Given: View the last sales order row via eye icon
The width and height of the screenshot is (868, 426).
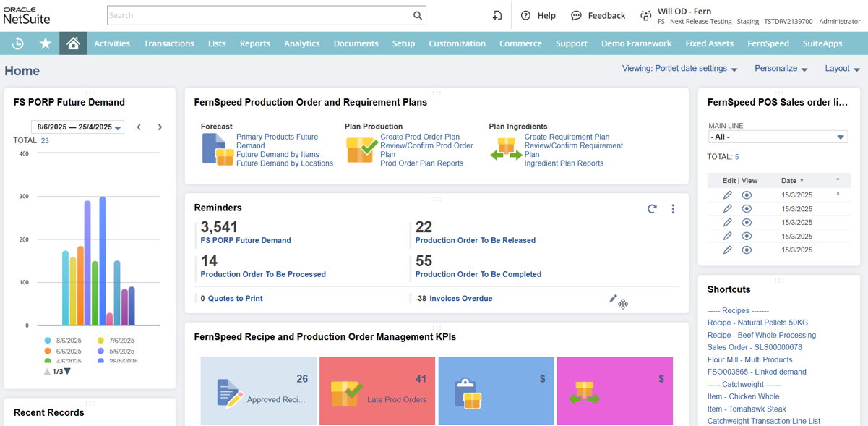Looking at the screenshot, I should [747, 250].
